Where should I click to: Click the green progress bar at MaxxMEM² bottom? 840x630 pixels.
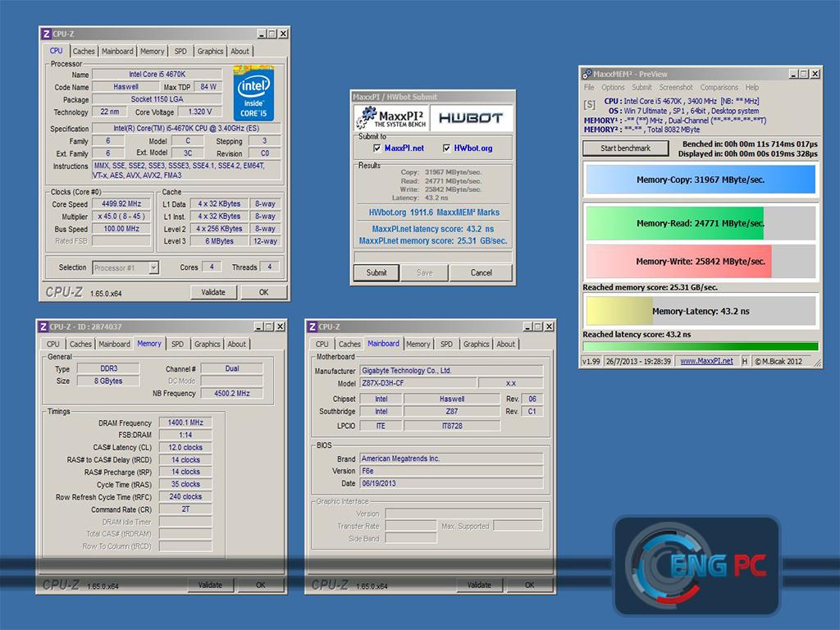pyautogui.click(x=701, y=347)
